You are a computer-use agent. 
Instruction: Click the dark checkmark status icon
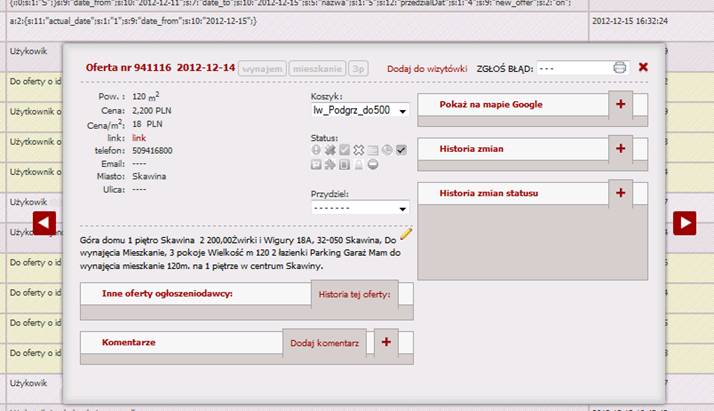[x=401, y=150]
